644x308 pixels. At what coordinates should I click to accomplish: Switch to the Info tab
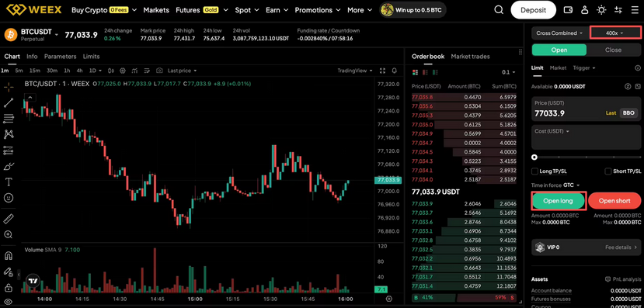click(x=32, y=57)
